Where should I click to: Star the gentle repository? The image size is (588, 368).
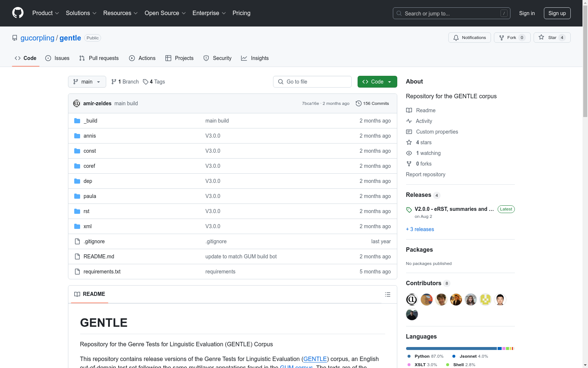[x=552, y=38]
